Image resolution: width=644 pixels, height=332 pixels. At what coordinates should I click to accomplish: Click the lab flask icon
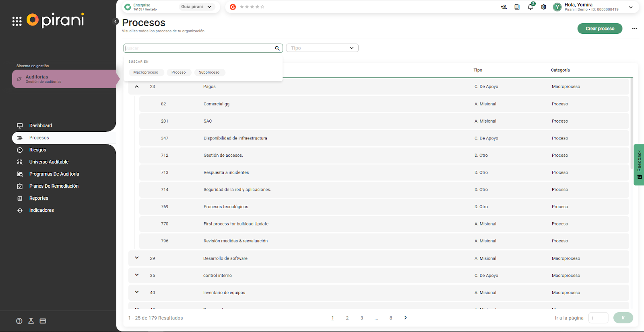click(31, 321)
